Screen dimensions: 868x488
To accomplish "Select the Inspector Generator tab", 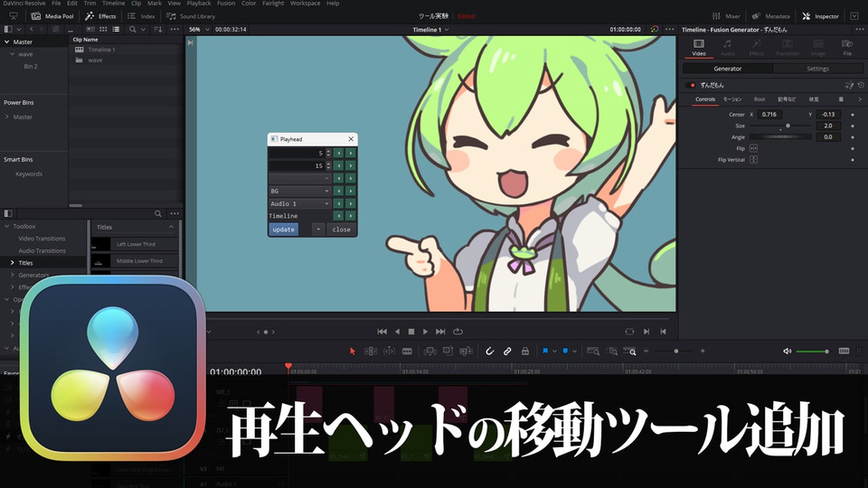I will (x=727, y=69).
